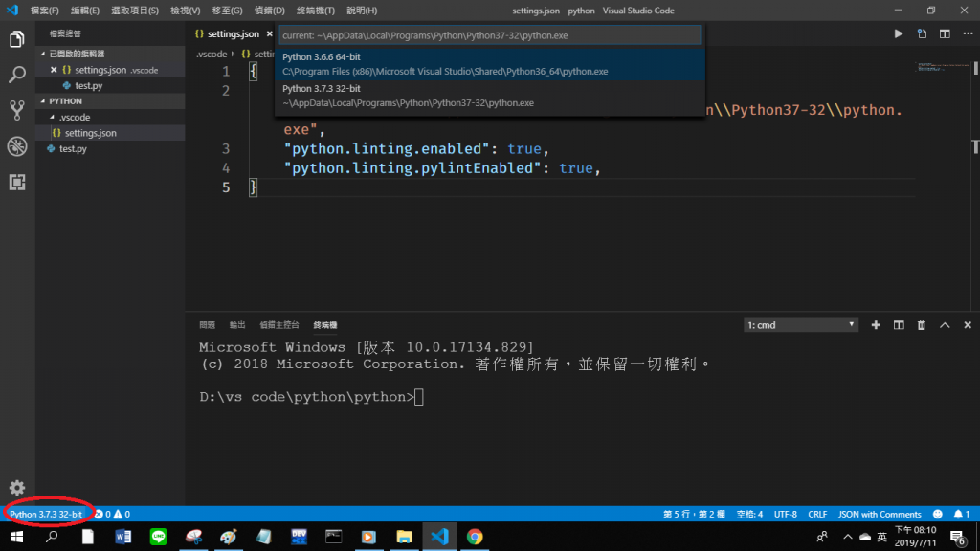Close the terminal panel
The height and width of the screenshot is (551, 980).
968,325
